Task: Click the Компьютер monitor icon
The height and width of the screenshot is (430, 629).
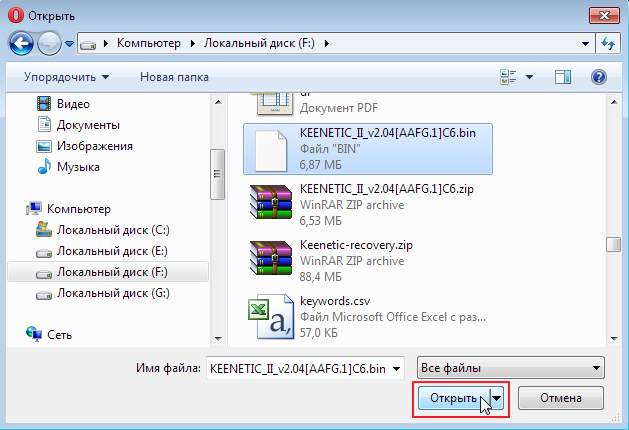Action: coord(34,209)
